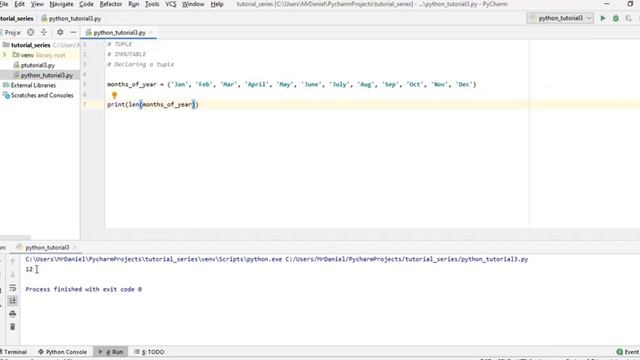This screenshot has height=360, width=640.
Task: Run with coverage icon in toolbar
Action: (629, 18)
